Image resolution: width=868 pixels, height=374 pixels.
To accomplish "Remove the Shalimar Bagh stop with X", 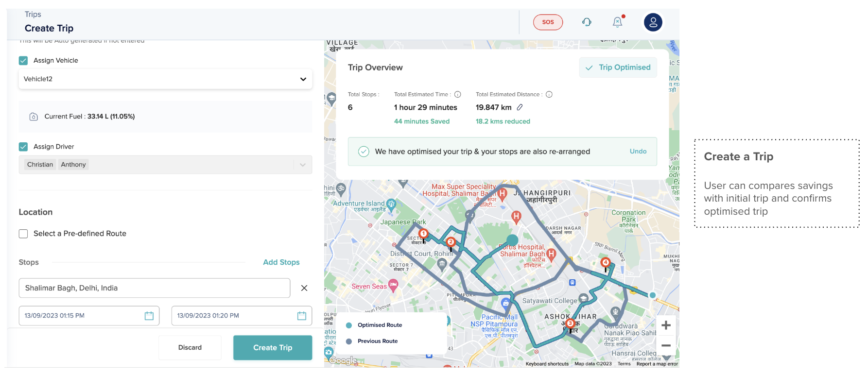I will tap(304, 288).
